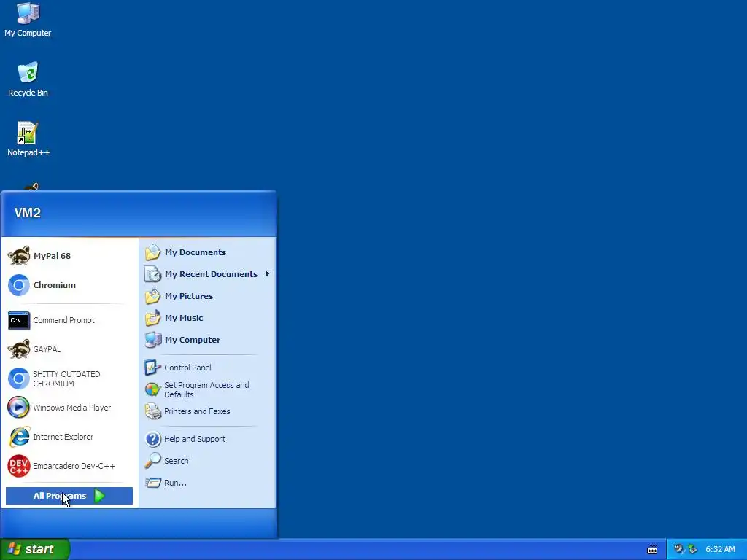Click the Help and Support question-mark icon
Screen dimensions: 747x560
153,439
